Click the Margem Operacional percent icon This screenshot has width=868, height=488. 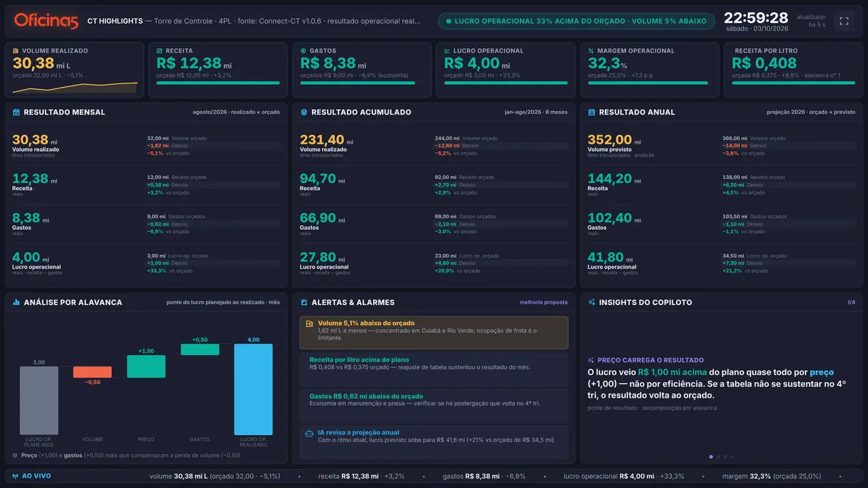[x=591, y=51]
